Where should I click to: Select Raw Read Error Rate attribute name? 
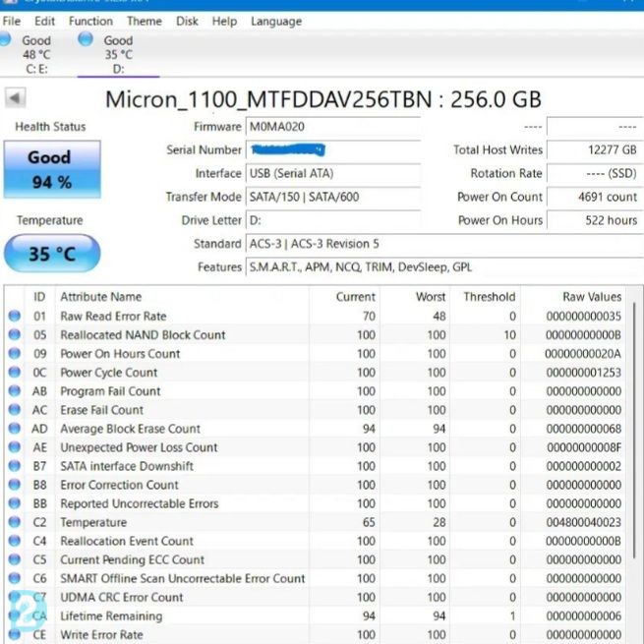(x=113, y=317)
